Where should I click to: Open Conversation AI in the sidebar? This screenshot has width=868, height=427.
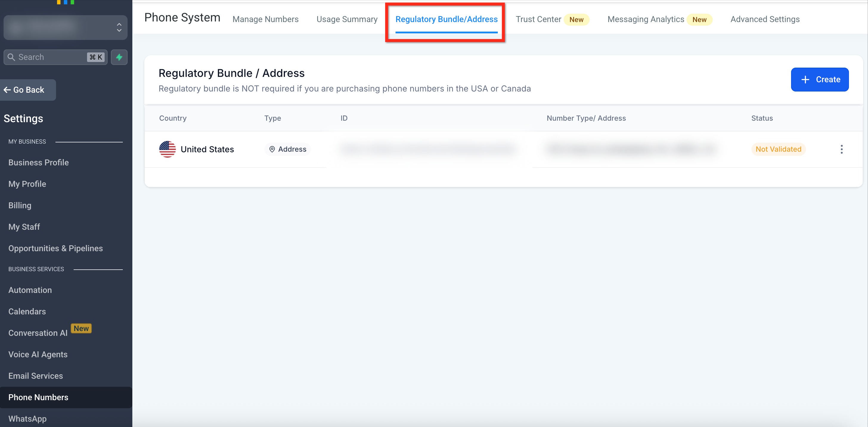pos(38,333)
